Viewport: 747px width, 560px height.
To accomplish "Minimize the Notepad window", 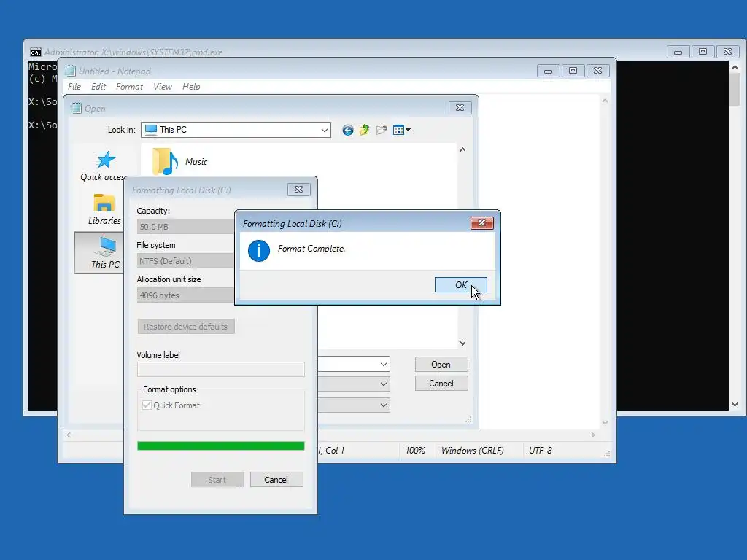I will [549, 71].
